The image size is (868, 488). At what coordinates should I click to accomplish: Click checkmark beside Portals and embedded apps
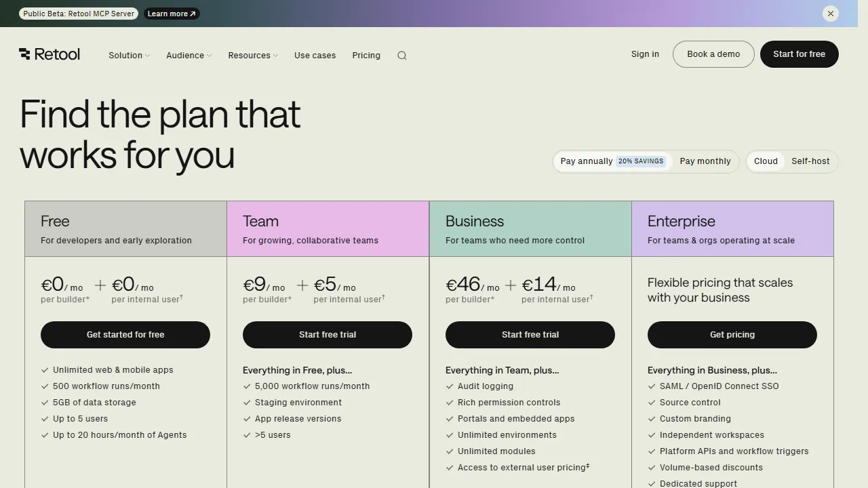pos(450,419)
